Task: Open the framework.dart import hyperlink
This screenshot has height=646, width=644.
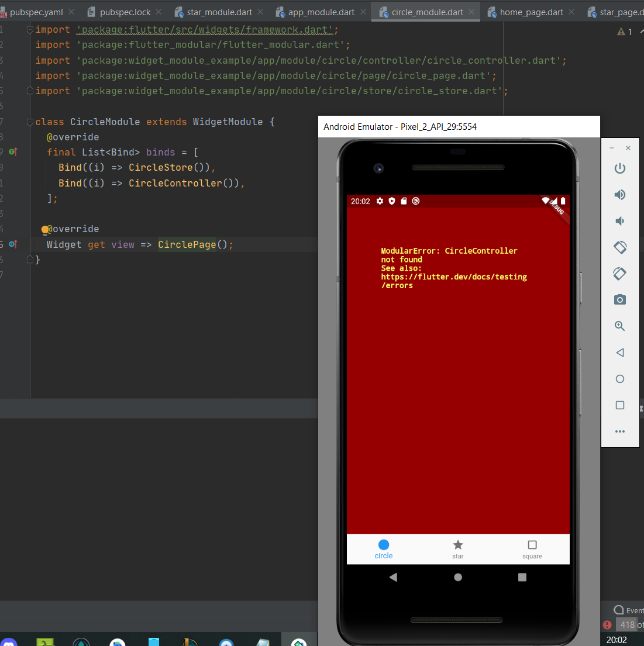Action: [x=205, y=29]
